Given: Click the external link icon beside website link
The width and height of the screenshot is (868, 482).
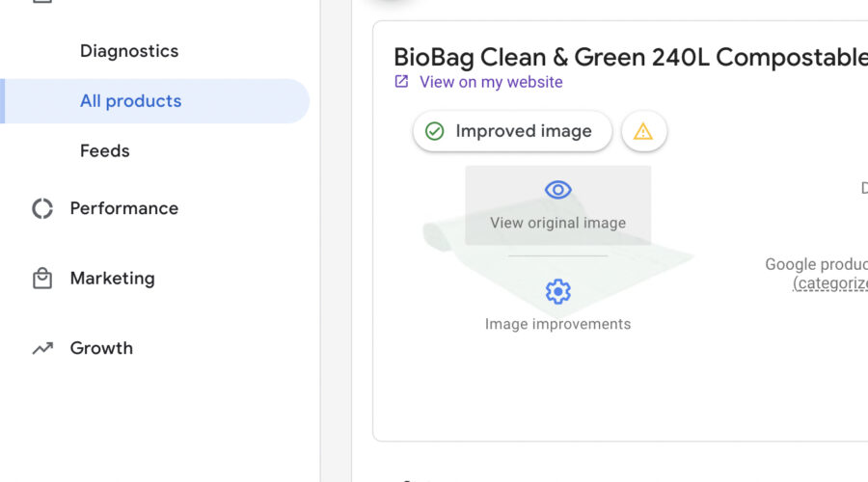Looking at the screenshot, I should click(x=402, y=82).
